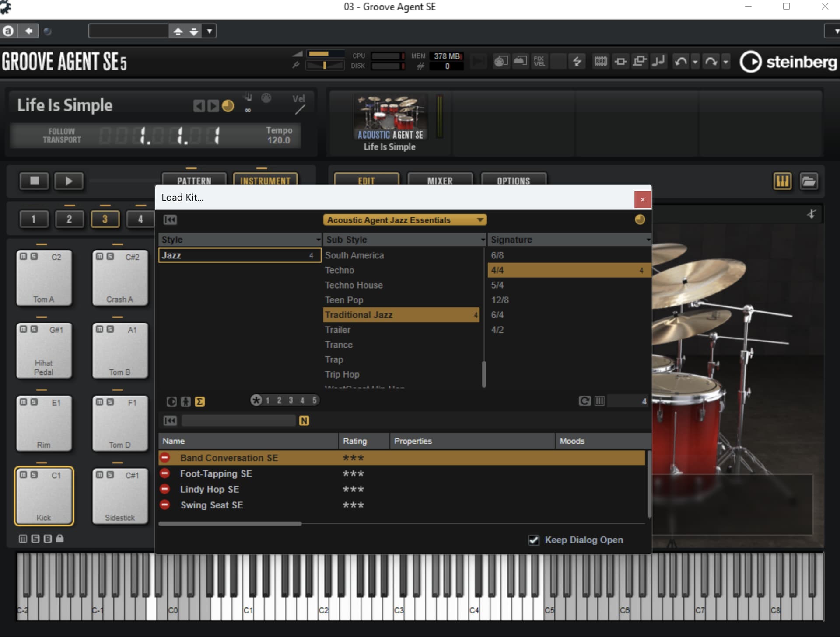Viewport: 840px width, 637px height.
Task: Click the Stop button in the pattern transport
Action: [34, 181]
